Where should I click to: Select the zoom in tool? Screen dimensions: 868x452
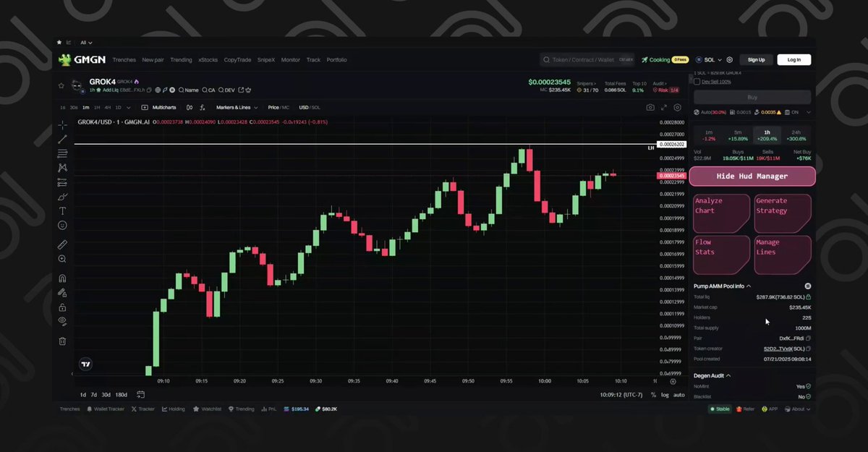click(x=62, y=259)
